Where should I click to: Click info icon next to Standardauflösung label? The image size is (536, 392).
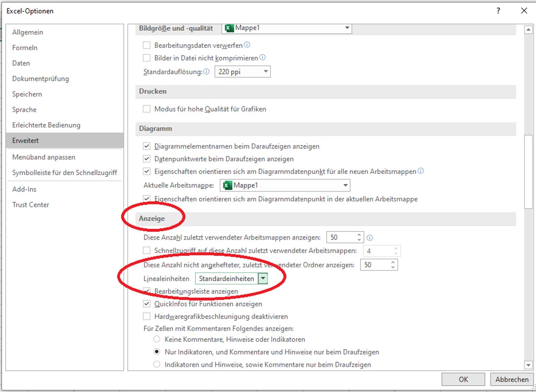(206, 72)
